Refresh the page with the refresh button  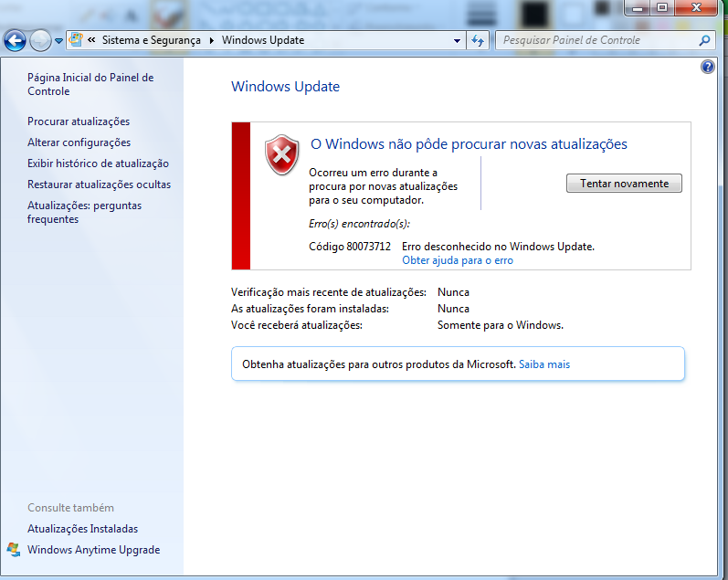[478, 41]
